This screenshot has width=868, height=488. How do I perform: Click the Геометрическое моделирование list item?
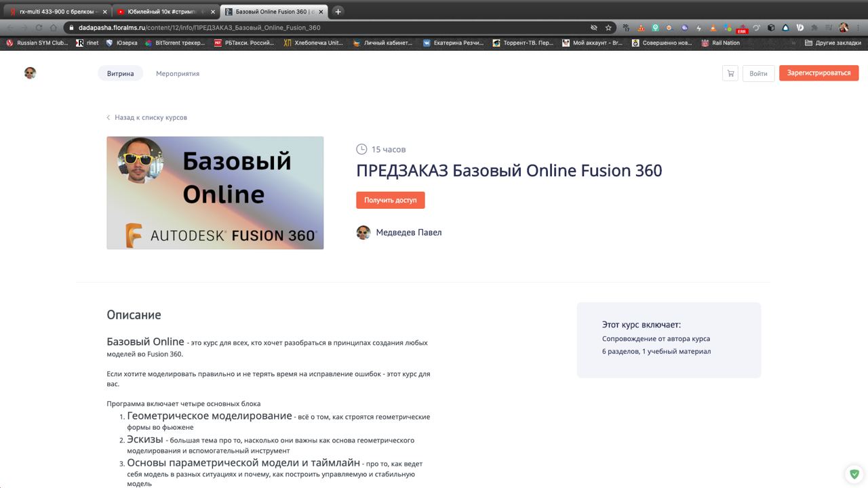click(x=278, y=421)
